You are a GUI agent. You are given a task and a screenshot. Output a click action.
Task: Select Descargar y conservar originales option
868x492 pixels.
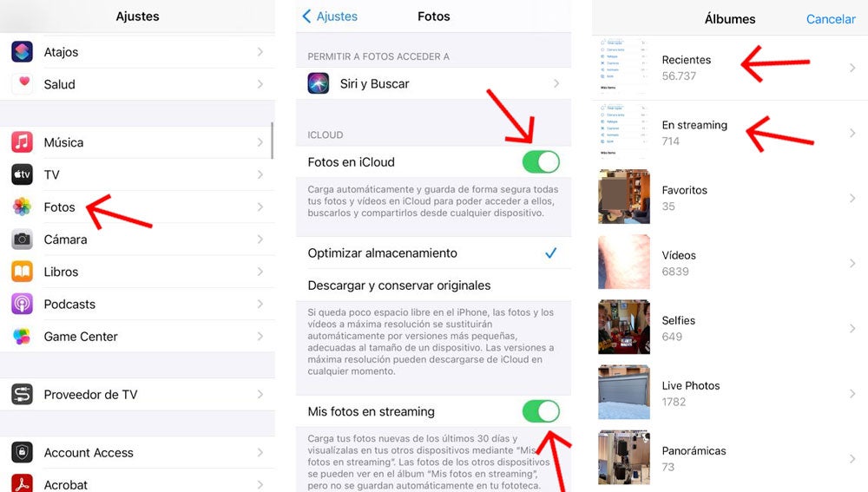(x=433, y=285)
